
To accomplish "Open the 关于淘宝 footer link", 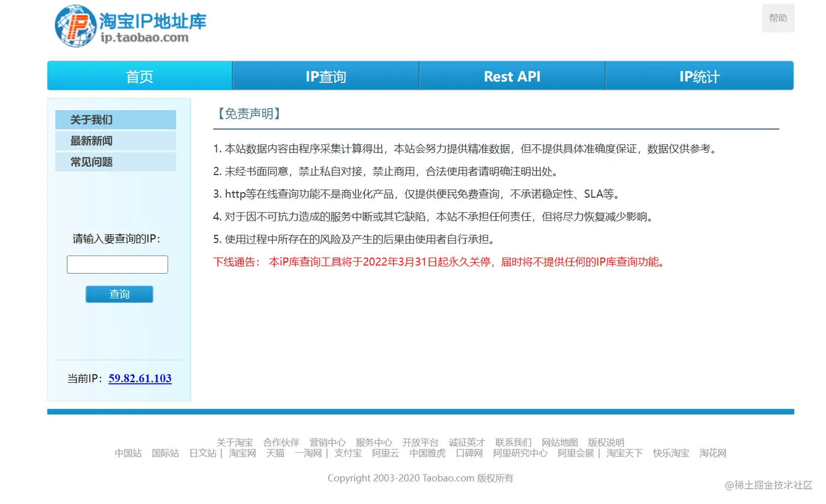I will point(235,442).
